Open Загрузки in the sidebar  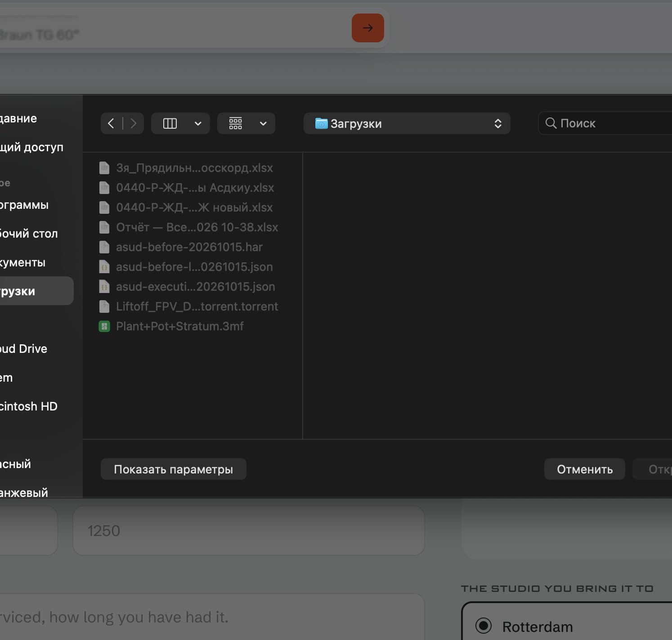[36, 291]
